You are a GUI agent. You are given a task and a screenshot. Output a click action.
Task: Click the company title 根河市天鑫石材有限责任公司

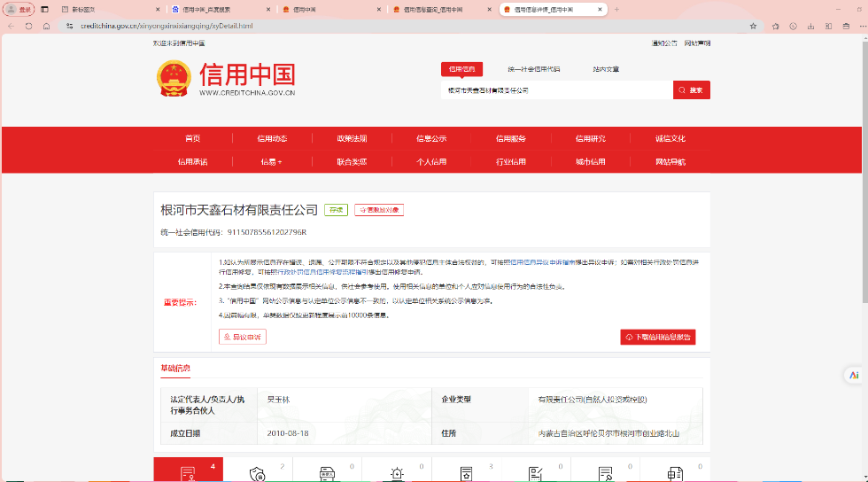[239, 210]
